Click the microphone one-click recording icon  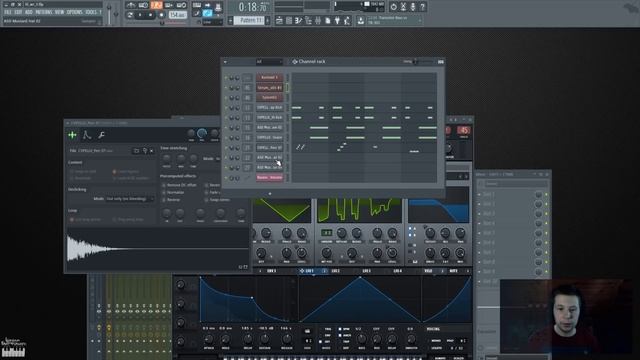tap(413, 7)
